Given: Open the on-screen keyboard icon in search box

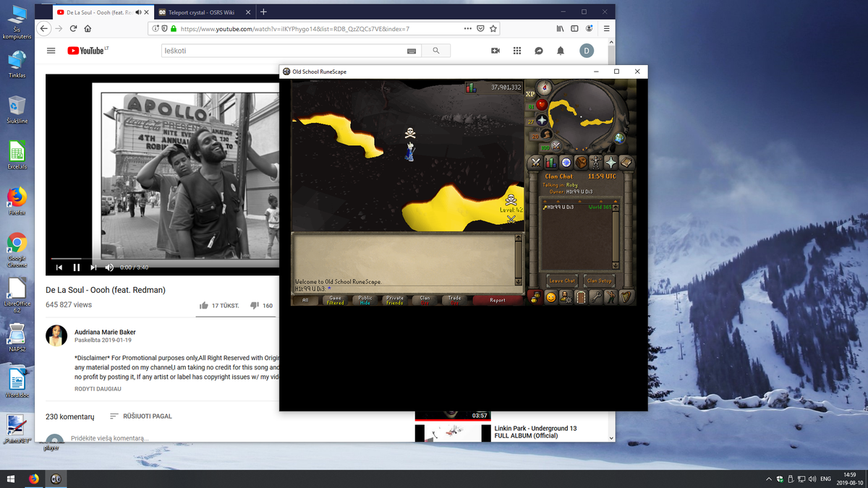Looking at the screenshot, I should pos(411,51).
